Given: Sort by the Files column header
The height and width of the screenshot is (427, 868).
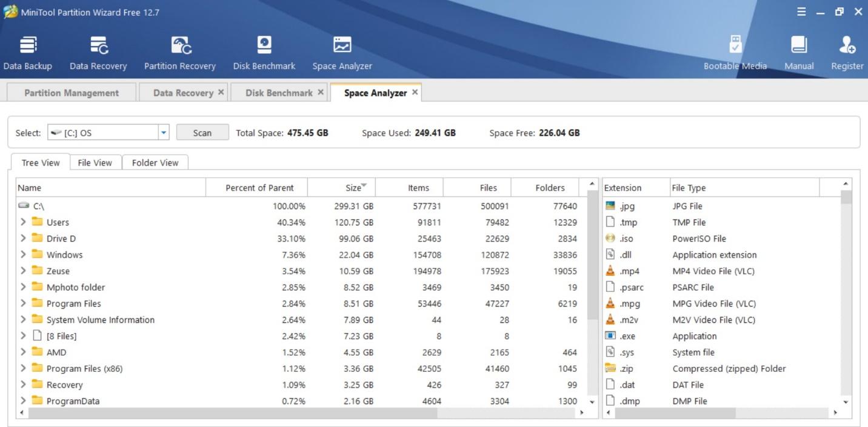Looking at the screenshot, I should click(478, 188).
